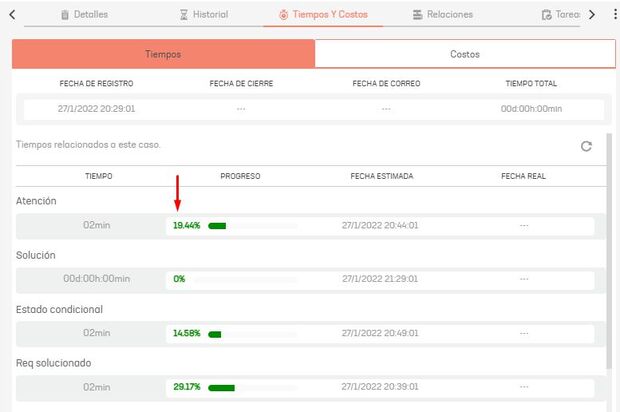Switch to the Costos sub-tab
The height and width of the screenshot is (412, 620).
tap(465, 54)
